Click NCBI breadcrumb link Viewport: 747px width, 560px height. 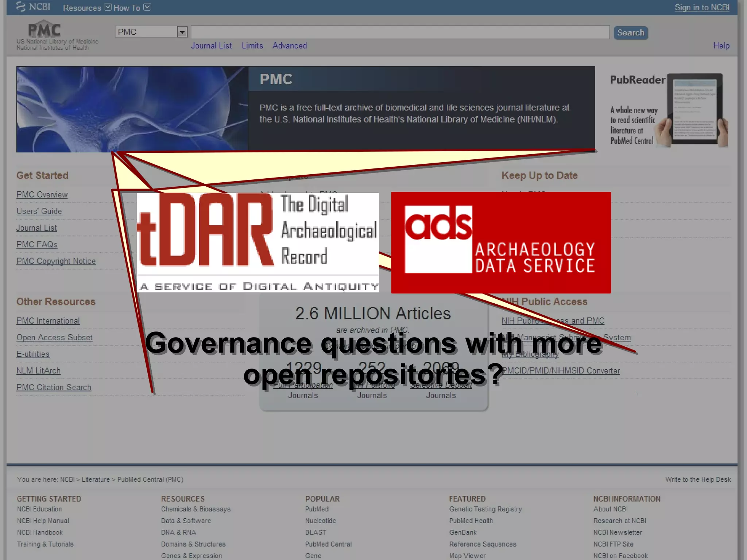[67, 479]
